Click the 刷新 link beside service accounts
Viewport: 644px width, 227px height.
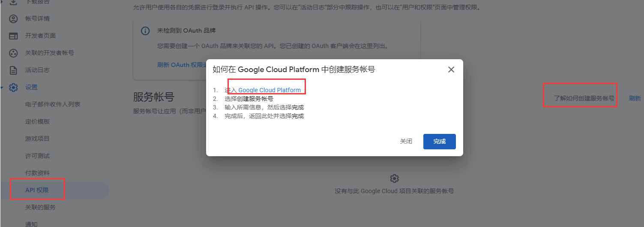pyautogui.click(x=635, y=98)
